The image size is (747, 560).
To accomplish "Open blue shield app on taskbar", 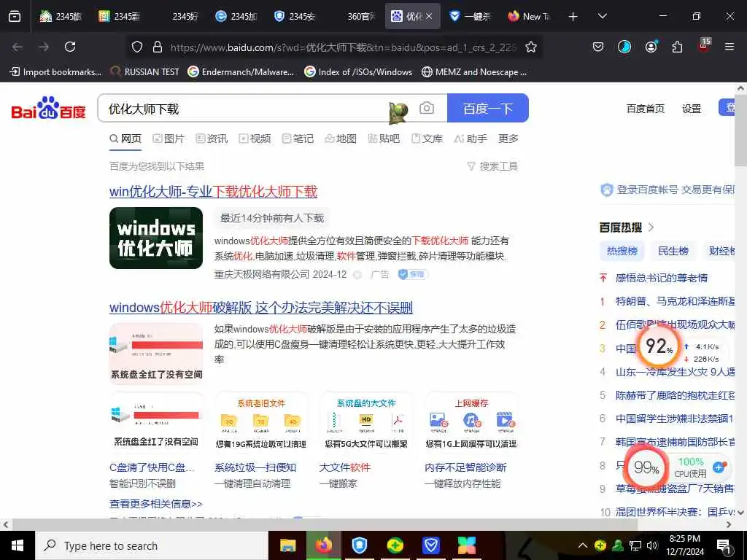I will 359,545.
